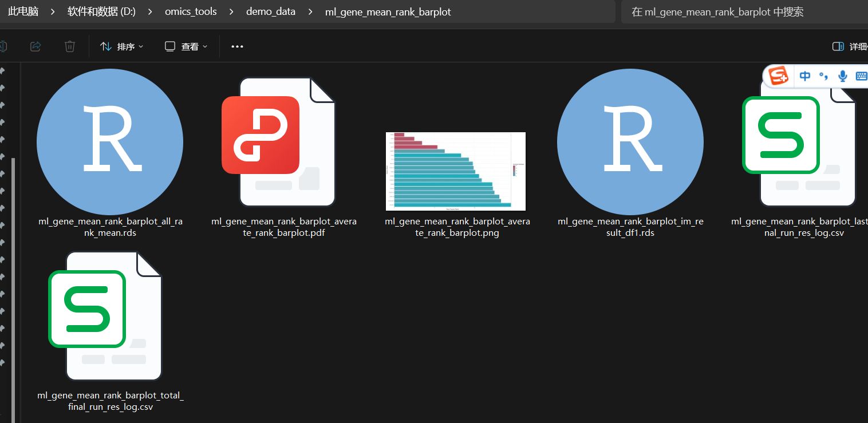868x423 pixels.
Task: Open the See more ellipsis menu
Action: 237,46
